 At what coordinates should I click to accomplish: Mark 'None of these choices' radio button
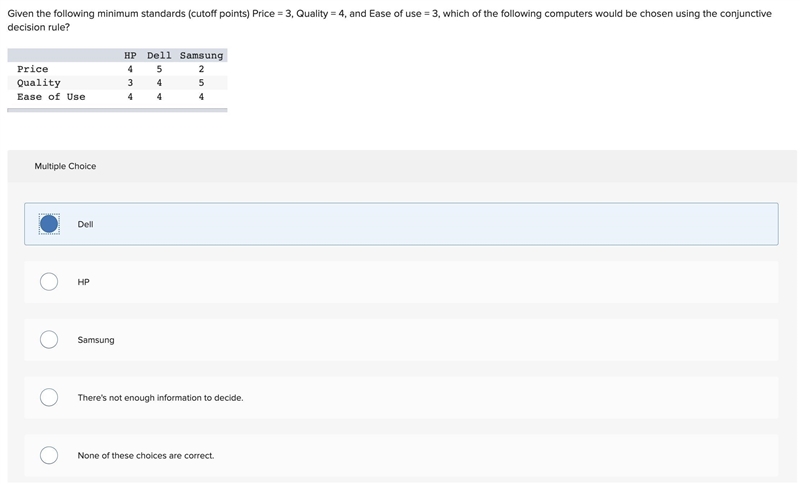[49, 455]
